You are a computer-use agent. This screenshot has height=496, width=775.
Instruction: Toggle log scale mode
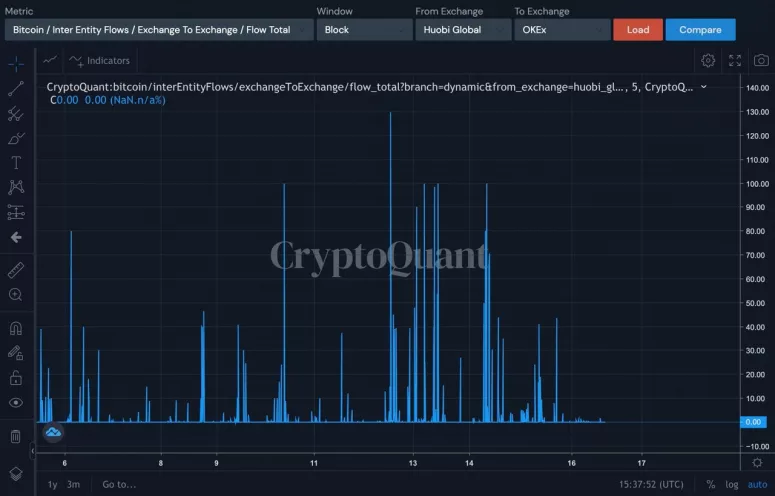click(732, 485)
